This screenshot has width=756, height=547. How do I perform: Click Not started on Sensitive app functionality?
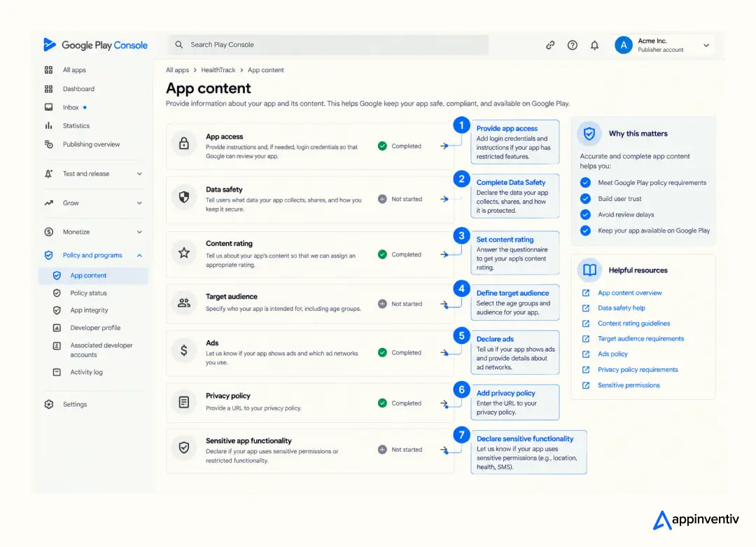click(400, 450)
